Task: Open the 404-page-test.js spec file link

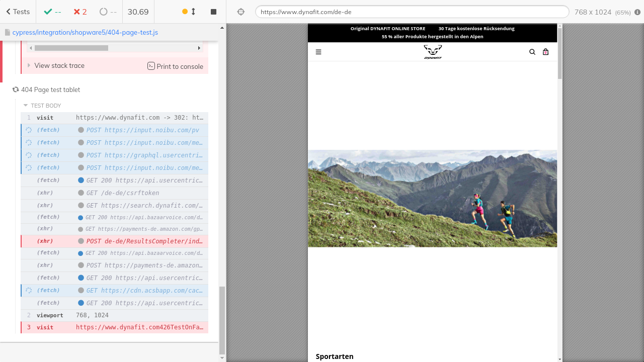Action: click(85, 32)
